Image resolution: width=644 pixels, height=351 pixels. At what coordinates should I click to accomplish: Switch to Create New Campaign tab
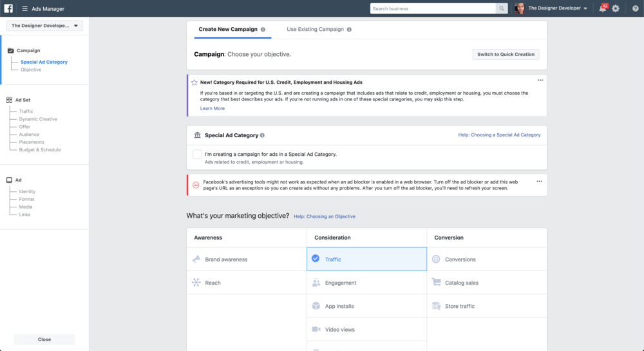(x=232, y=30)
